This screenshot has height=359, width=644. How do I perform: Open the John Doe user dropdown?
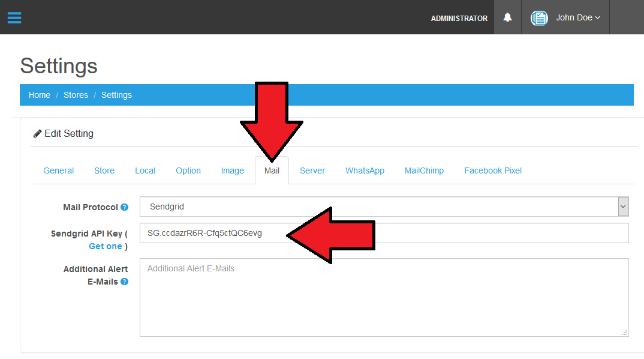pyautogui.click(x=577, y=18)
